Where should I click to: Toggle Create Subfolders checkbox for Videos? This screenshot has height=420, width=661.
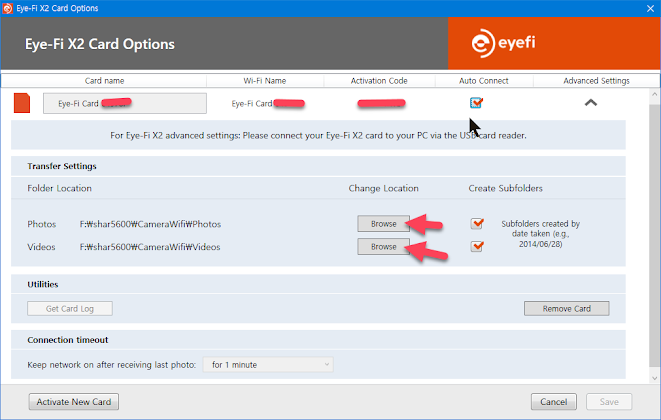(477, 246)
